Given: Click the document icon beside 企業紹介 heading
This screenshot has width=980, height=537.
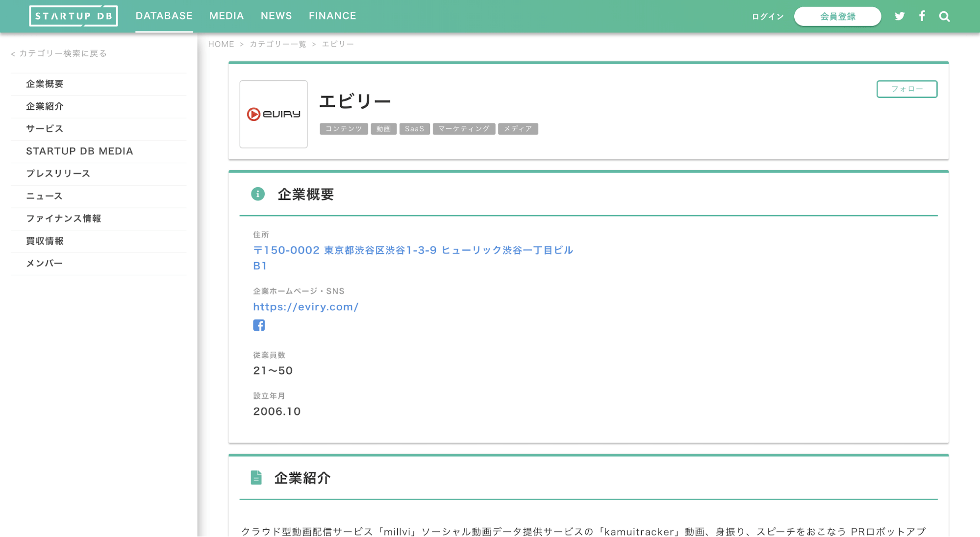Looking at the screenshot, I should coord(256,477).
